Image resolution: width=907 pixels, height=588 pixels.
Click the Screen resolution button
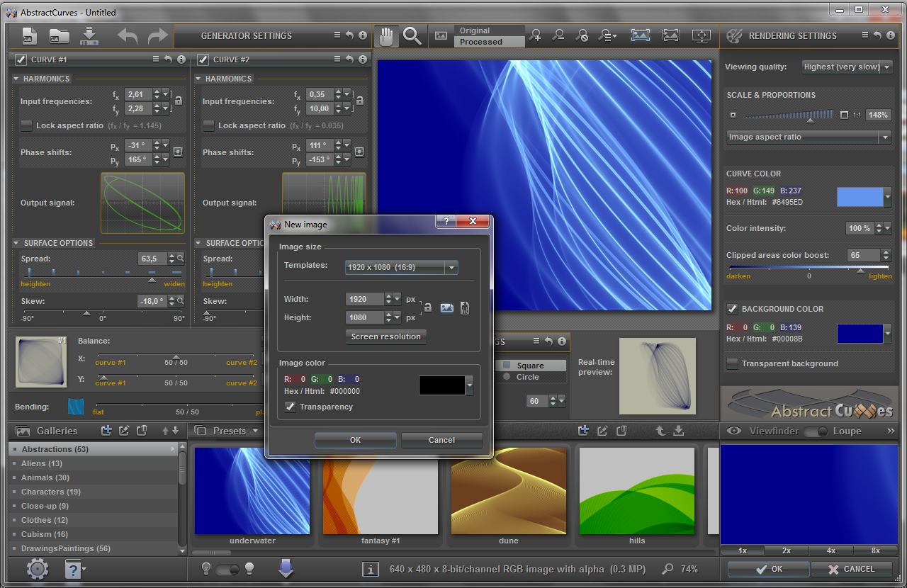385,337
